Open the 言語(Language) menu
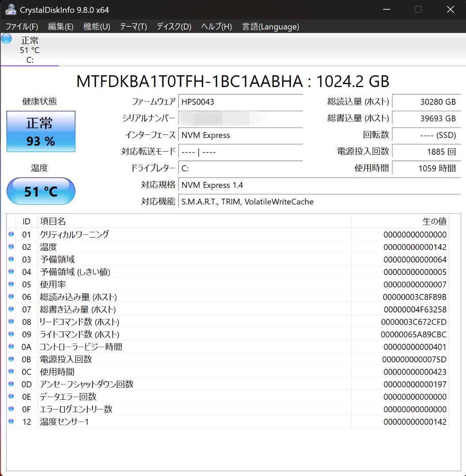 [x=271, y=27]
